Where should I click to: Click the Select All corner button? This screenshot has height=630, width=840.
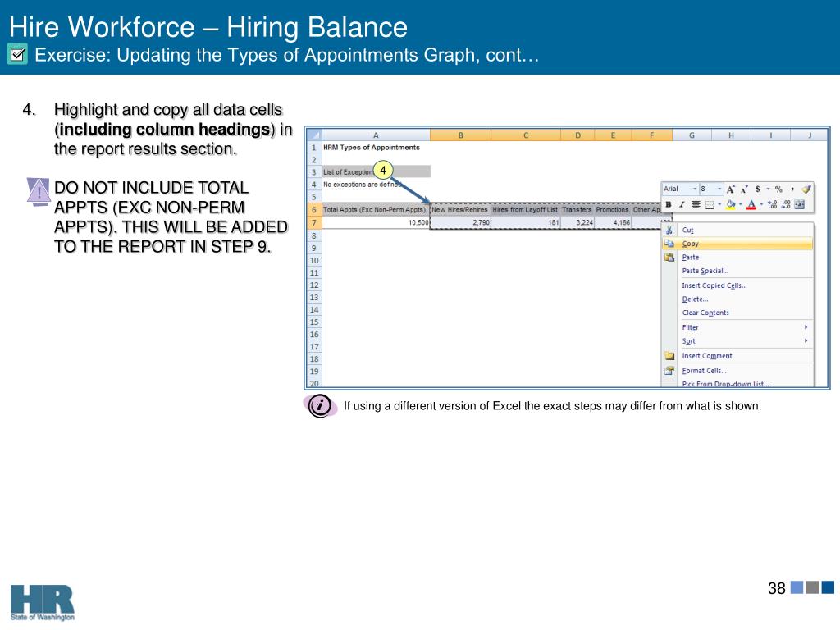pos(314,135)
